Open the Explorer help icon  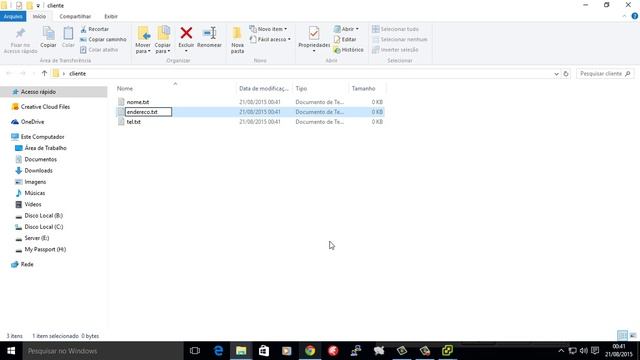(635, 16)
